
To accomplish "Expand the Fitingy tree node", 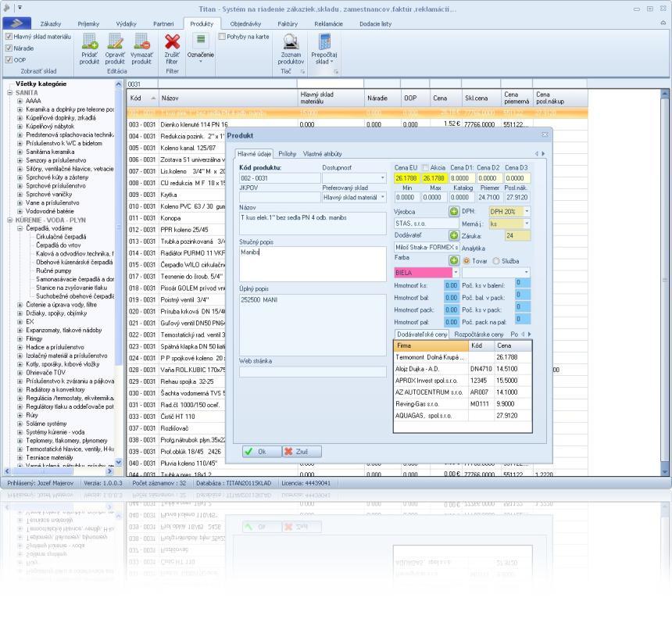I will (20, 338).
